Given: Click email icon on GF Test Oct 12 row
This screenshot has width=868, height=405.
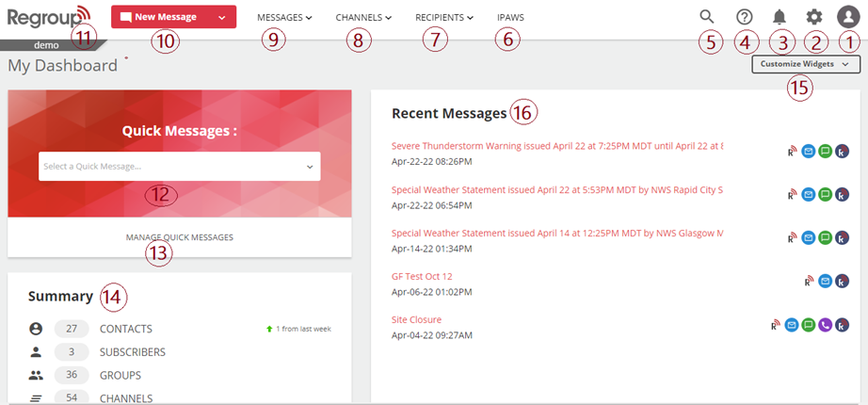Looking at the screenshot, I should 825,281.
